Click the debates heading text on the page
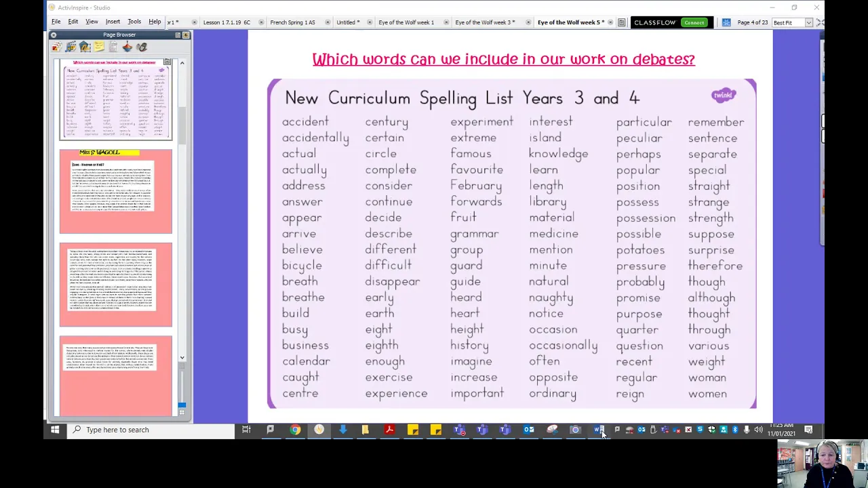868x488 pixels. click(503, 59)
